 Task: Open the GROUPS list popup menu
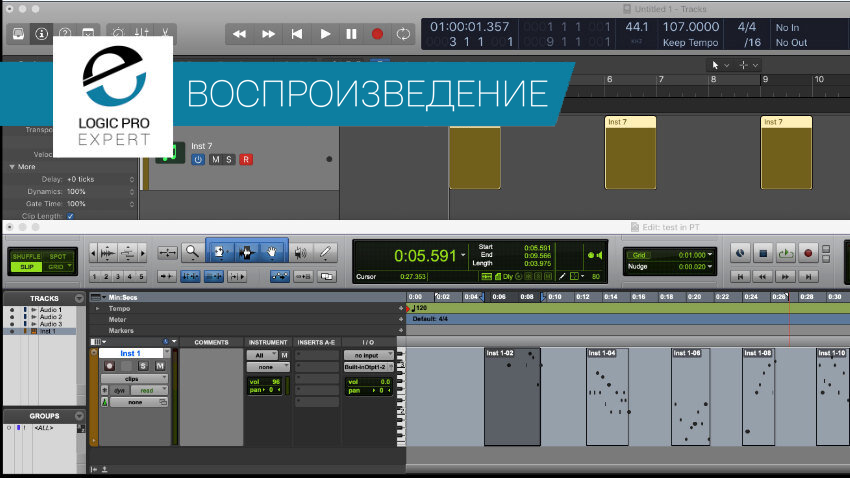click(79, 416)
